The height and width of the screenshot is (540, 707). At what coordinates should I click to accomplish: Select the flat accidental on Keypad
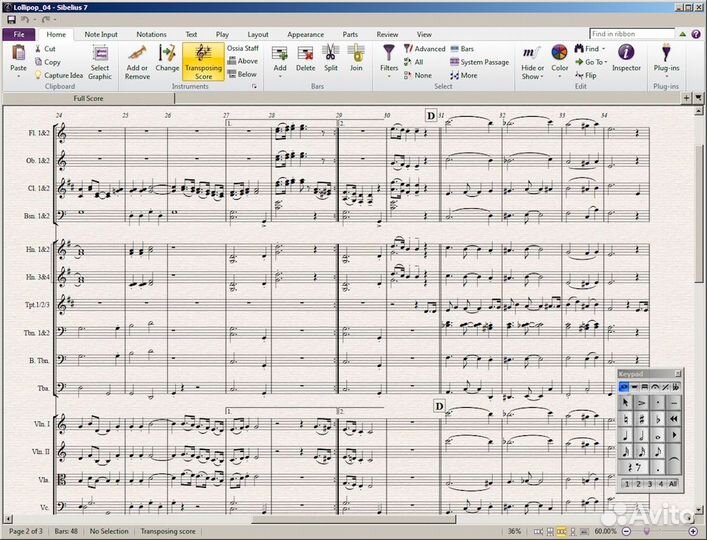tap(659, 418)
